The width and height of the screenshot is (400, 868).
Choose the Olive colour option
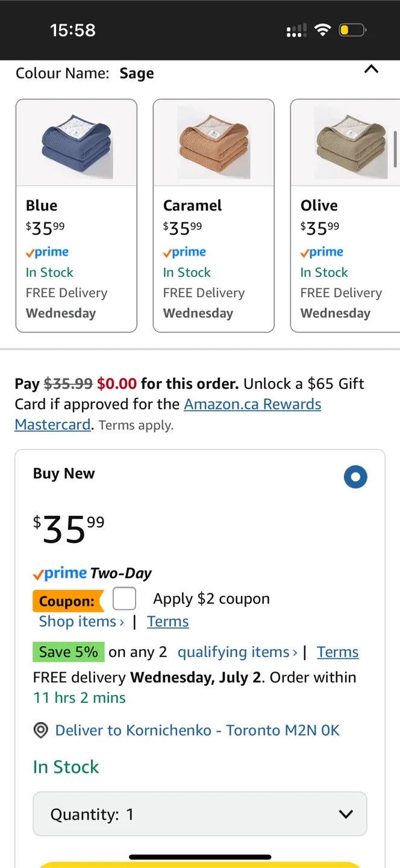point(345,215)
